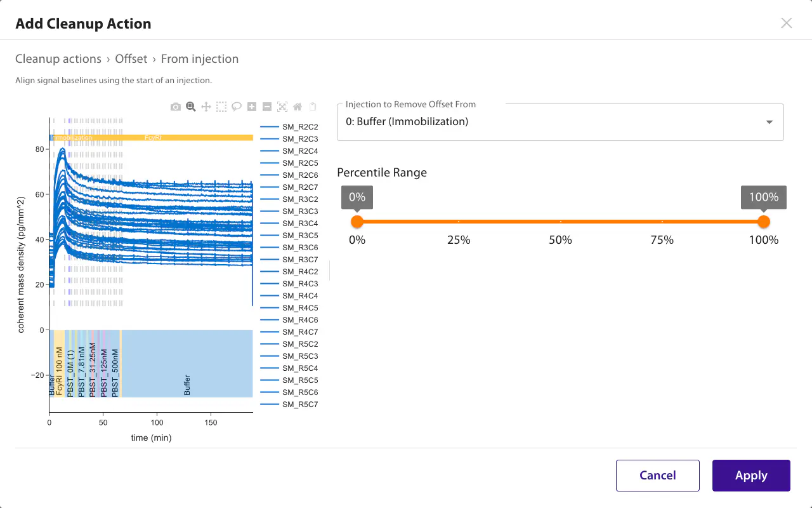
Task: Toggle SM_R2C7 legend entry
Action: point(289,187)
